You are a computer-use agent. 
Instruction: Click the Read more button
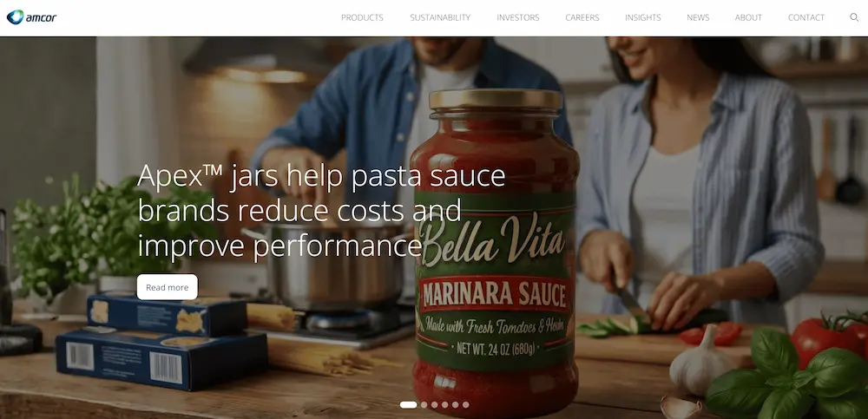[x=168, y=287]
